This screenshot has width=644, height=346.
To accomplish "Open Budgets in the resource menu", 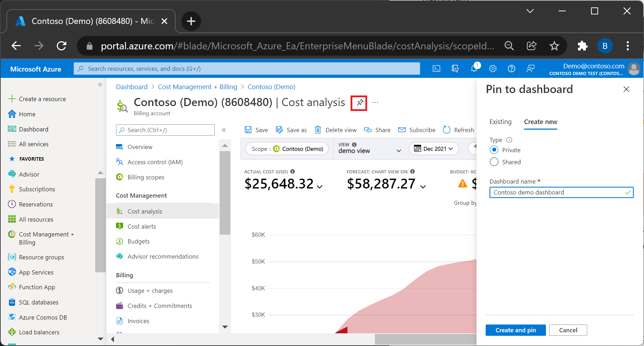I will click(x=138, y=241).
